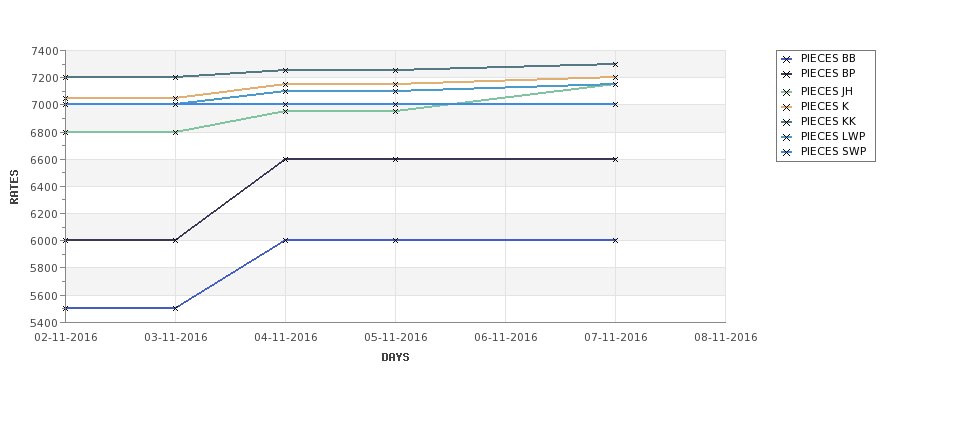Click the PIECES KK legend marker icon
The width and height of the screenshot is (975, 429).
pos(787,122)
